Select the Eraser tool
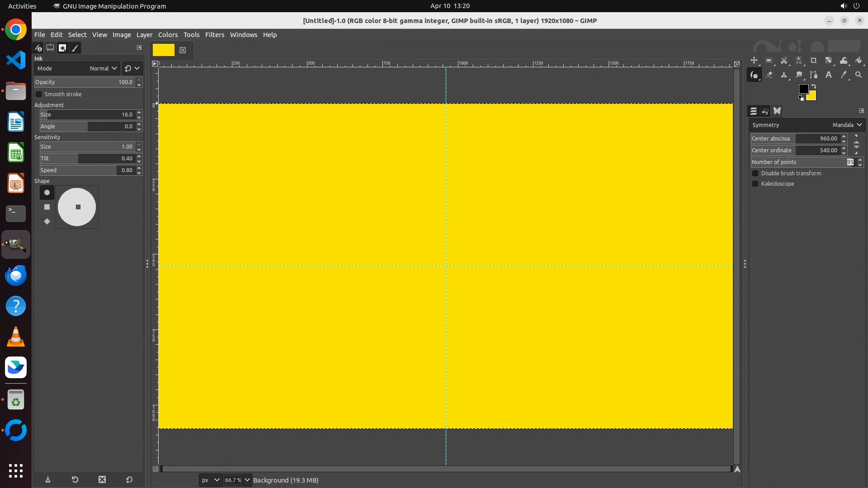The image size is (868, 488). tap(769, 75)
